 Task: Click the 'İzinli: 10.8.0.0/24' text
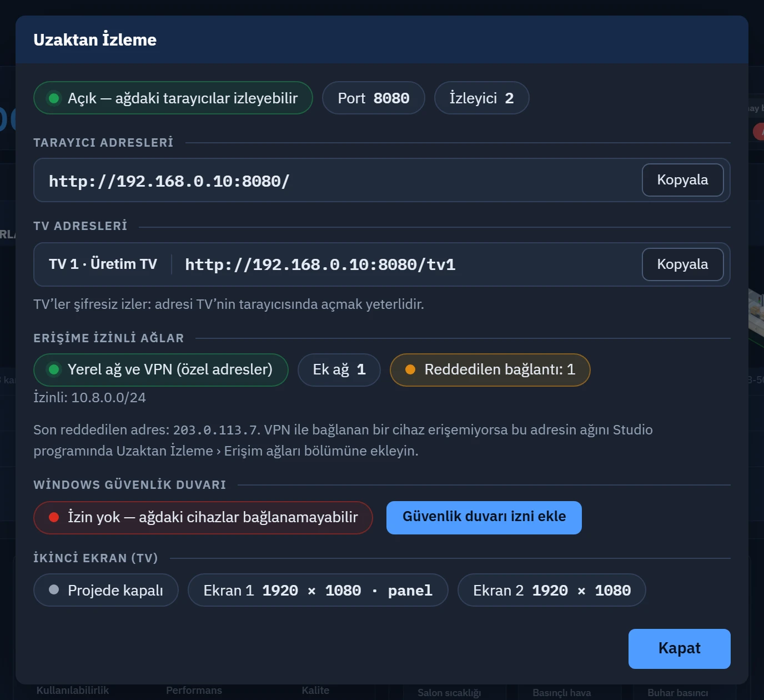(89, 398)
